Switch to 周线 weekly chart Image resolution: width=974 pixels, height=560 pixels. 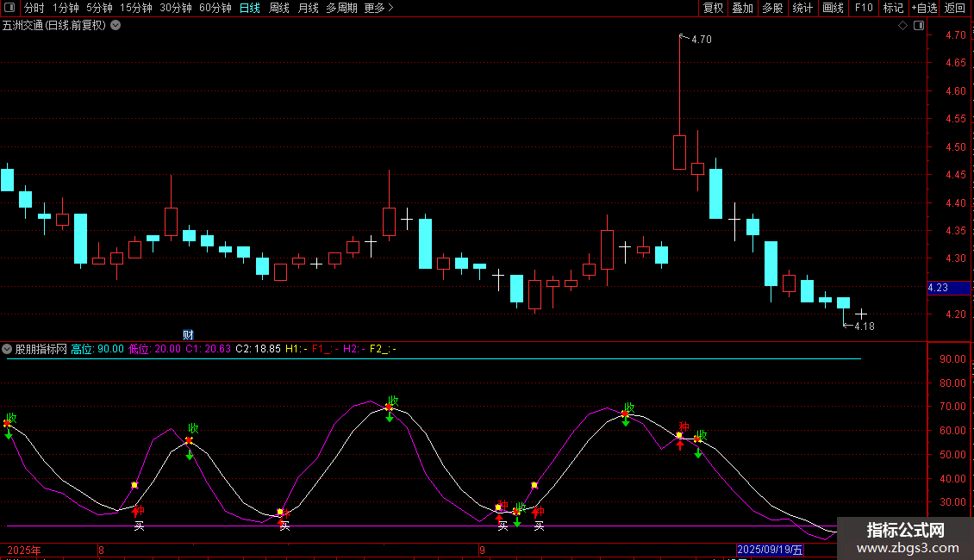tap(279, 8)
